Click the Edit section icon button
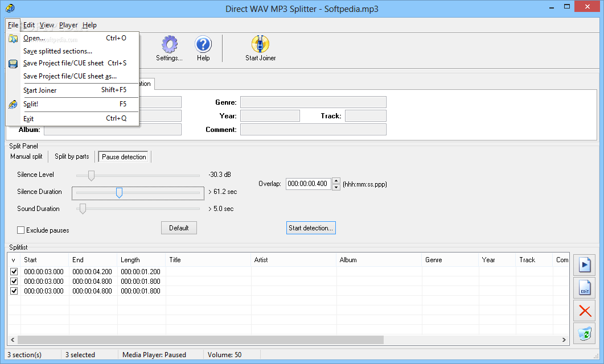 pyautogui.click(x=584, y=288)
